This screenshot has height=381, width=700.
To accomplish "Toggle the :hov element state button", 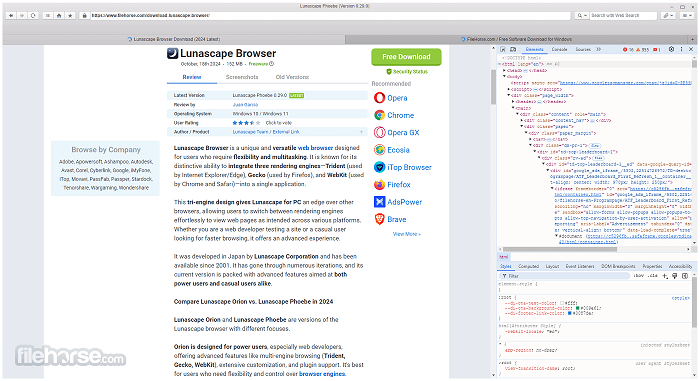I will click(639, 276).
